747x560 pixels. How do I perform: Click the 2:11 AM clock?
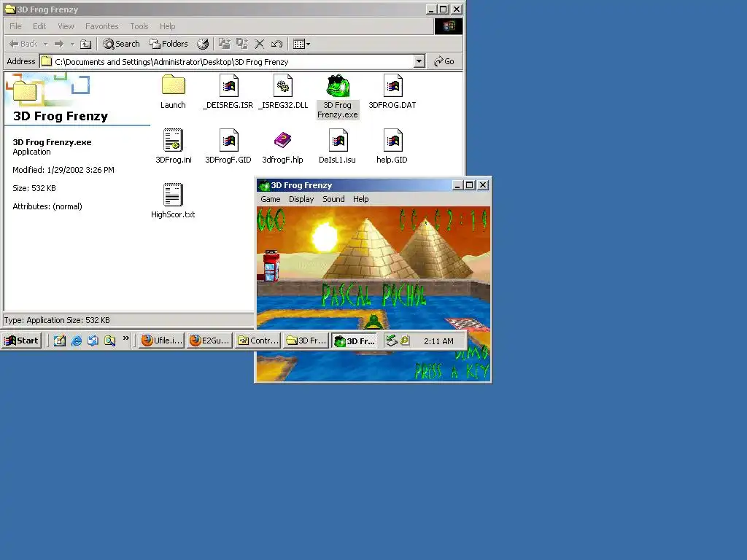(438, 341)
